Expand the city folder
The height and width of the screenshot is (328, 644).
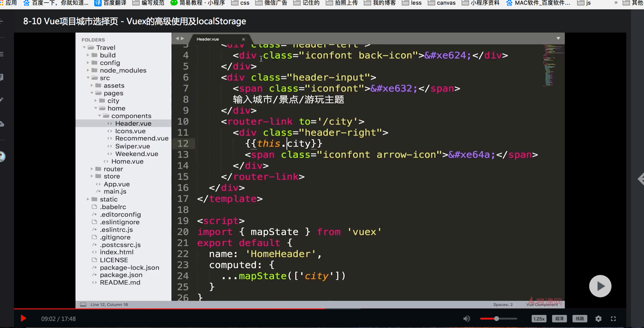coord(95,101)
